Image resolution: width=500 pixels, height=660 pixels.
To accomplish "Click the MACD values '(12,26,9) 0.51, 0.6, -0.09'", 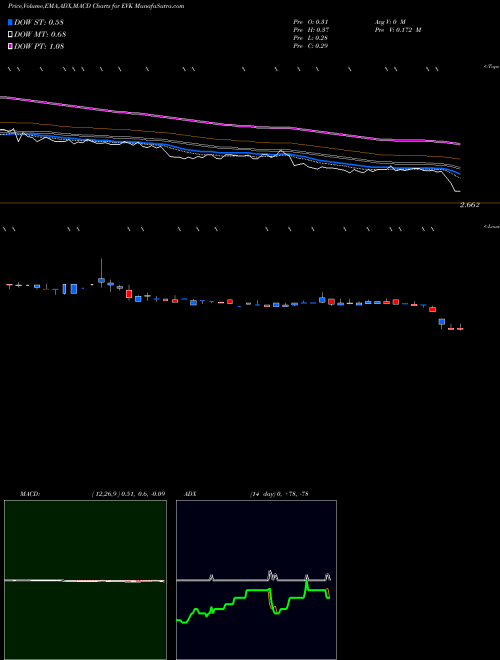I will [128, 494].
